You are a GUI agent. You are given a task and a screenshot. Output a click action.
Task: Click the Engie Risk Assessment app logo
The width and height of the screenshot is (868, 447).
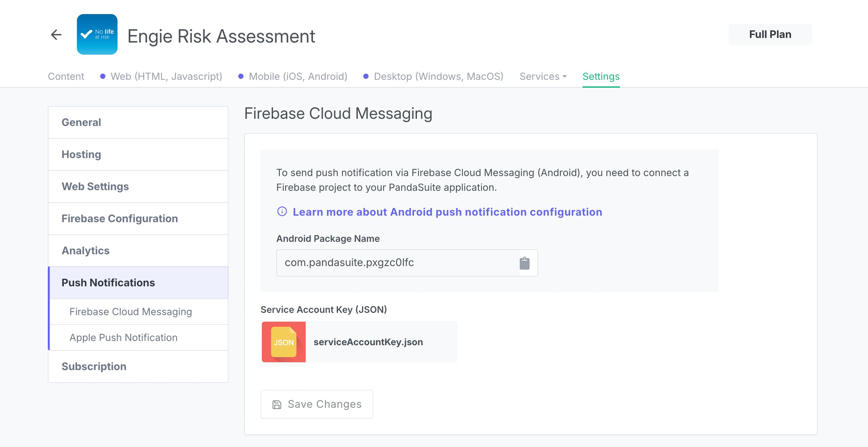pyautogui.click(x=97, y=34)
